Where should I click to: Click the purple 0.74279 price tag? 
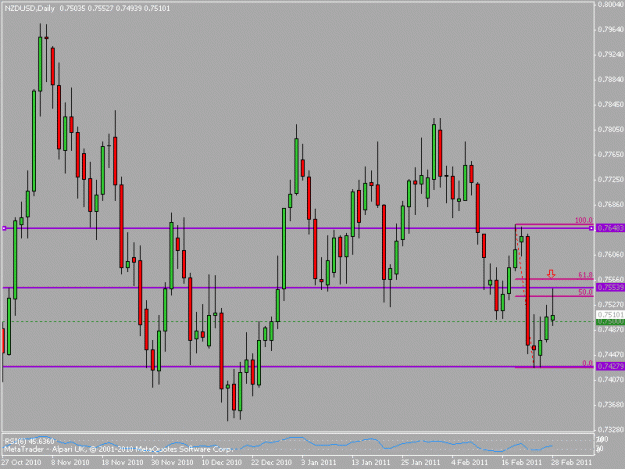(610, 367)
